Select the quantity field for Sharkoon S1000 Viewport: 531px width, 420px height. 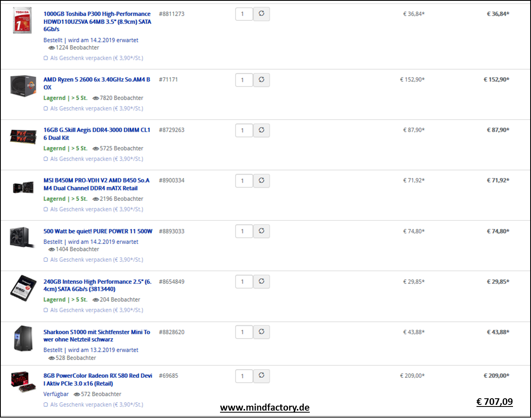point(244,332)
